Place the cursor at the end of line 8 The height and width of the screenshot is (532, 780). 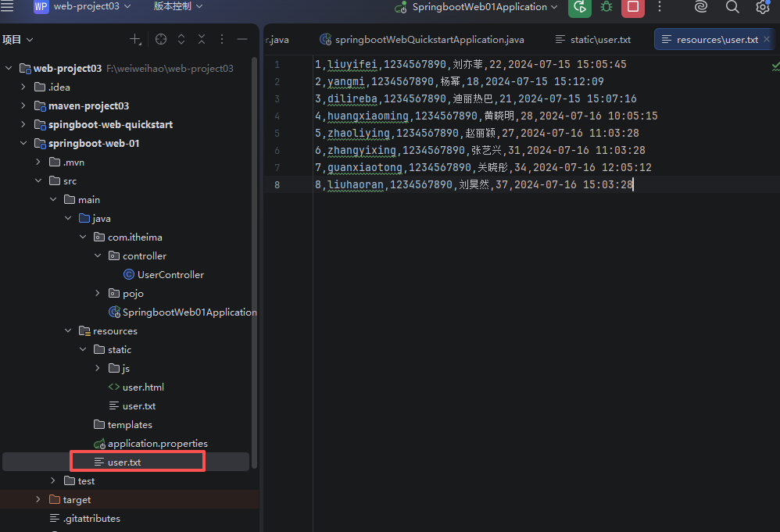[633, 184]
